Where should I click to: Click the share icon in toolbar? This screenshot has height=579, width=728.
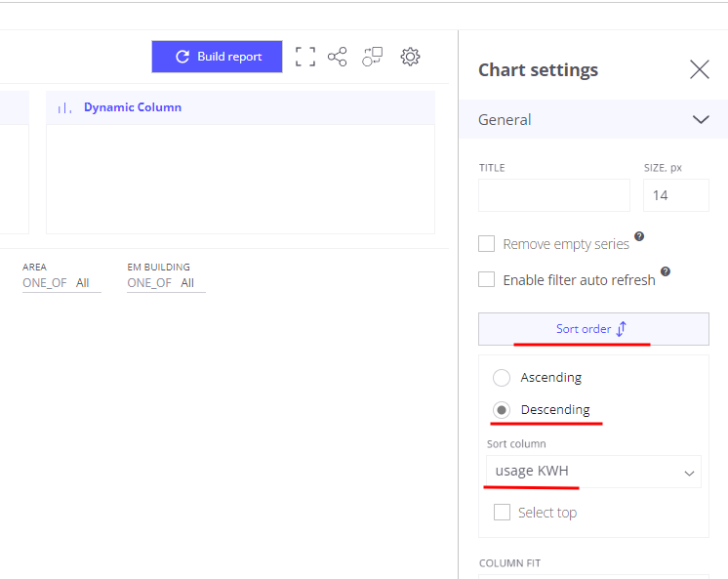(x=338, y=57)
